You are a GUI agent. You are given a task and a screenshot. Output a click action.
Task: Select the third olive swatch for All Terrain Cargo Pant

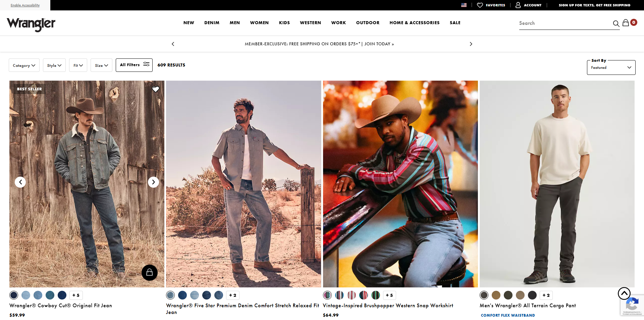click(508, 295)
